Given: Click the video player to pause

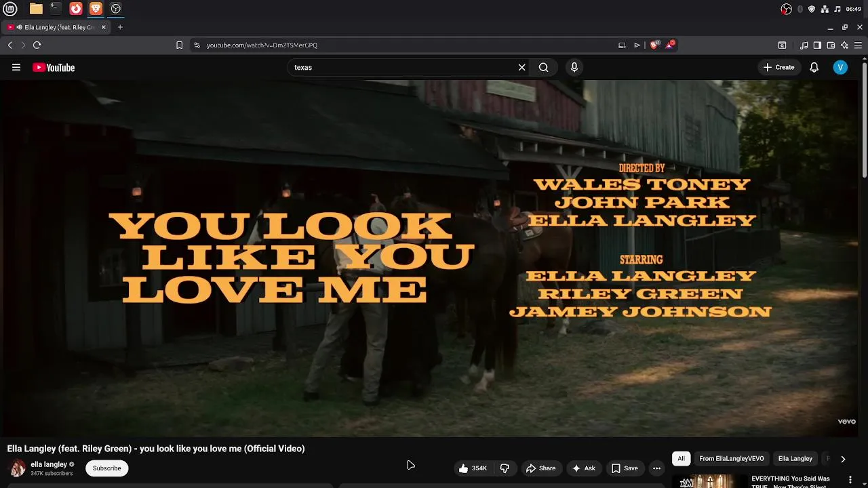Looking at the screenshot, I should pyautogui.click(x=430, y=258).
